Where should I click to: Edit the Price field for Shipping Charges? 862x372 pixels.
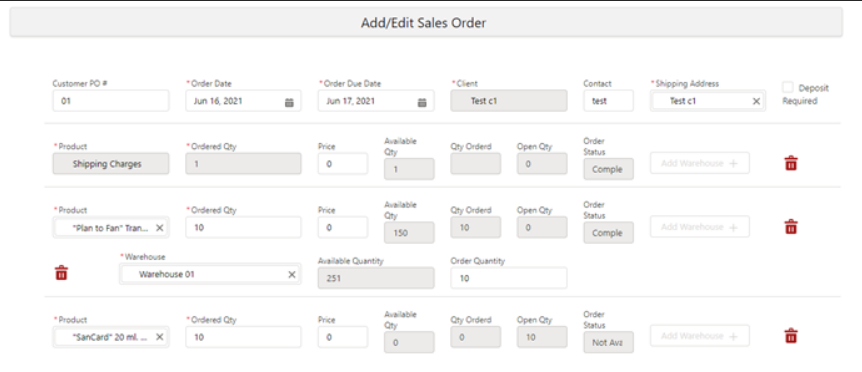(342, 164)
